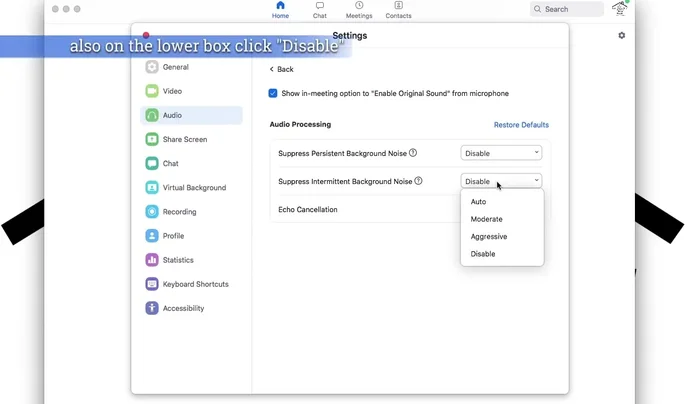Expand the Suppress Persistent Background Noise dropdown

pyautogui.click(x=501, y=153)
